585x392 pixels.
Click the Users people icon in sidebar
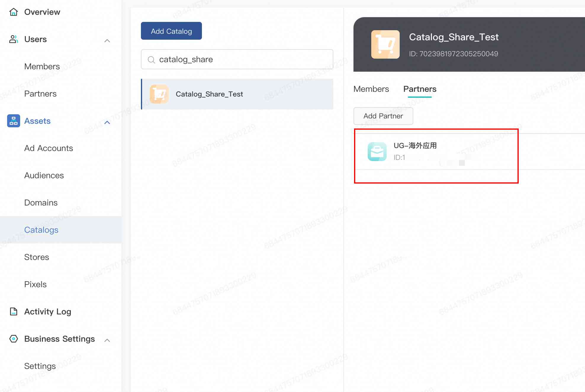13,39
